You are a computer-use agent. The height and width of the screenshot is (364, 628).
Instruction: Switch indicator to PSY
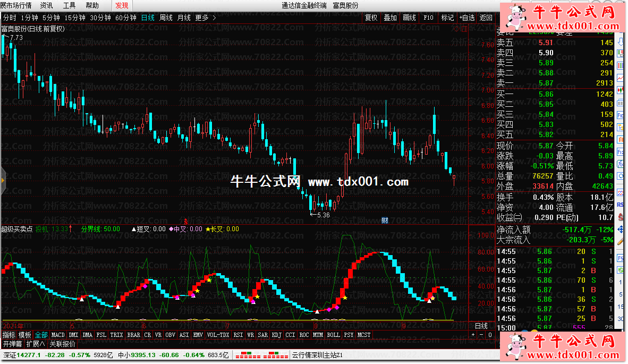(x=349, y=335)
